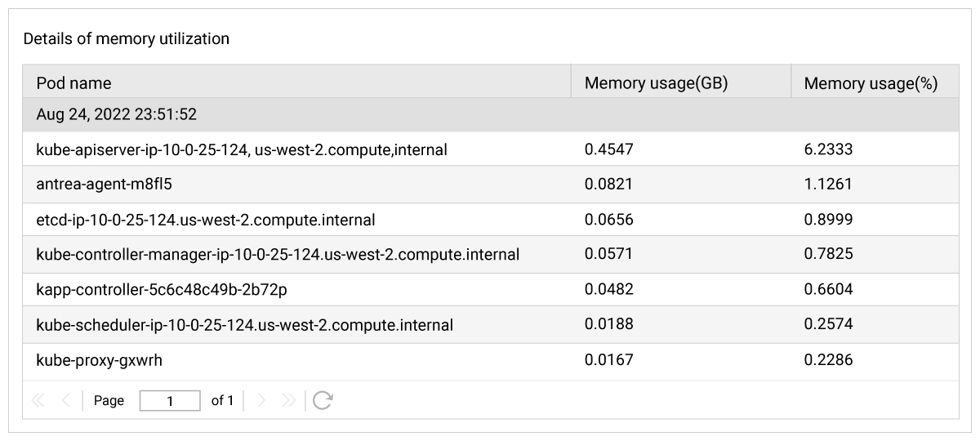
Task: Select the kube-apiserver pod row
Action: tap(491, 149)
